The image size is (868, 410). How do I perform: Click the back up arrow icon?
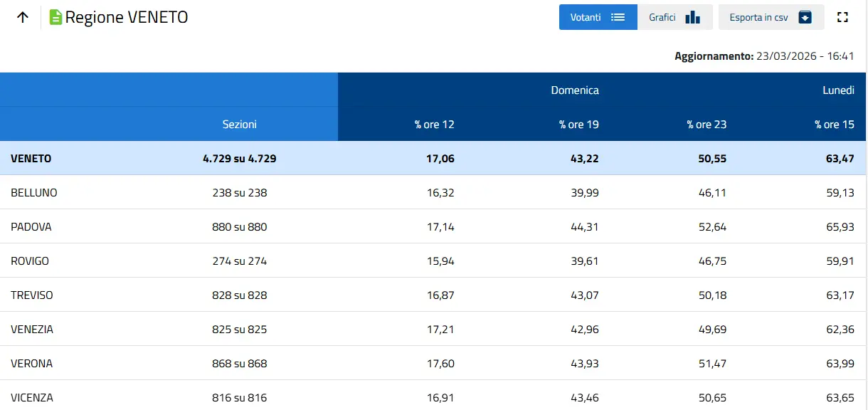[x=23, y=18]
